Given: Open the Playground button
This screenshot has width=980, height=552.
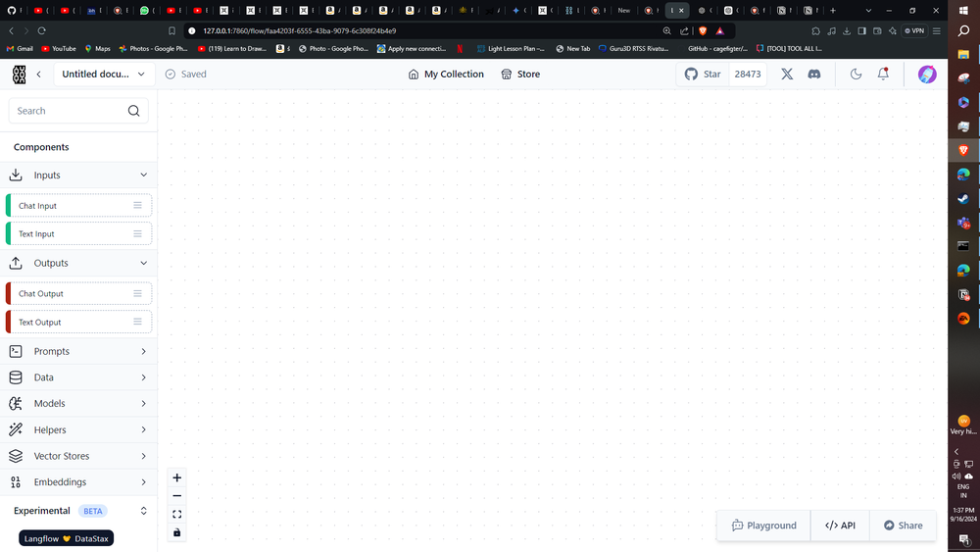Looking at the screenshot, I should coord(763,526).
